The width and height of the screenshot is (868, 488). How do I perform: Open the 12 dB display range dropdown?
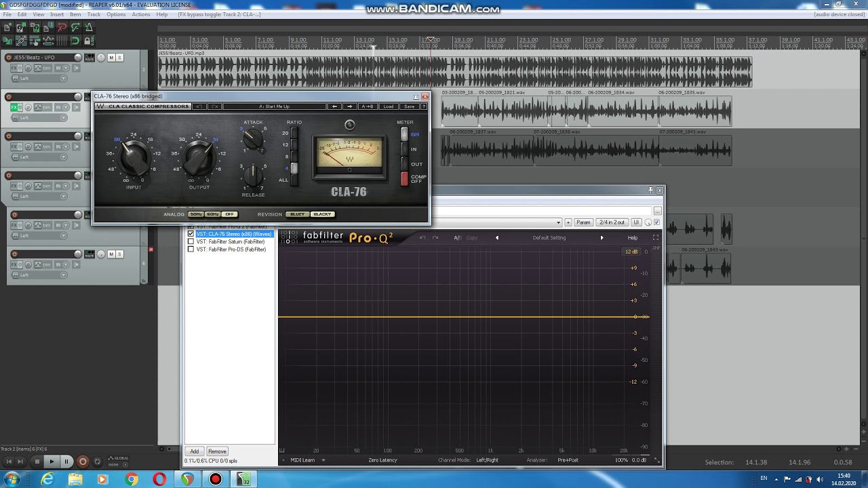click(x=631, y=252)
